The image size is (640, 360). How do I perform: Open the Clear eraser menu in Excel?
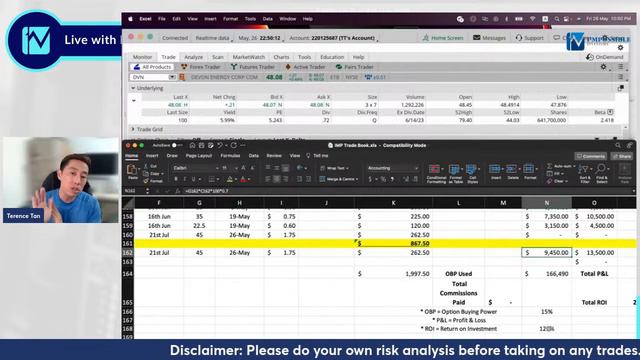556,181
